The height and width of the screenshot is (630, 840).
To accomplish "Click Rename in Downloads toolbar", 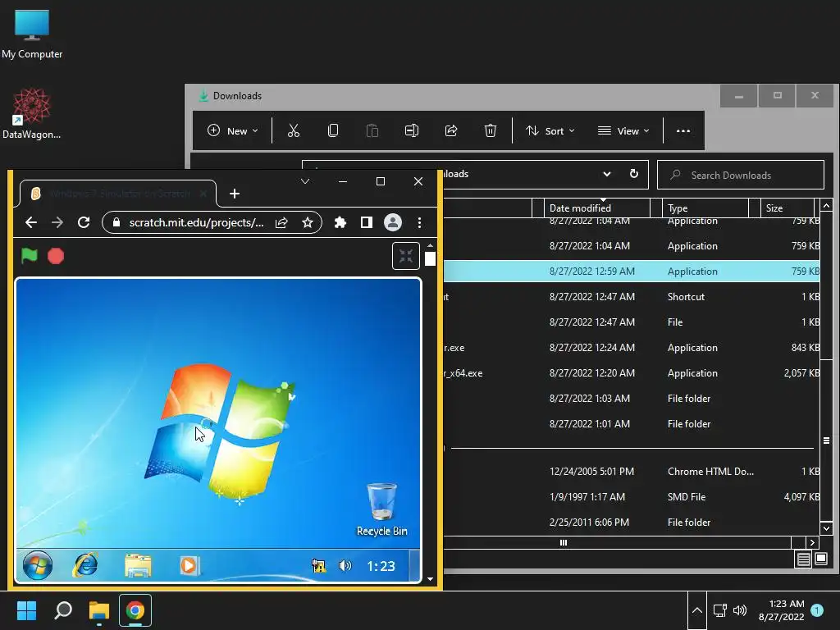I will click(x=412, y=130).
